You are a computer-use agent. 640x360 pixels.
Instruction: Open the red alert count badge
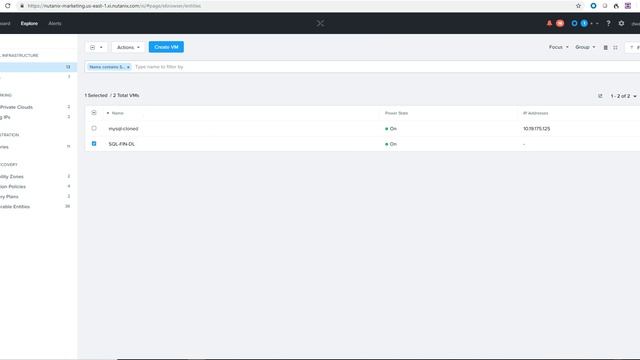tap(560, 23)
